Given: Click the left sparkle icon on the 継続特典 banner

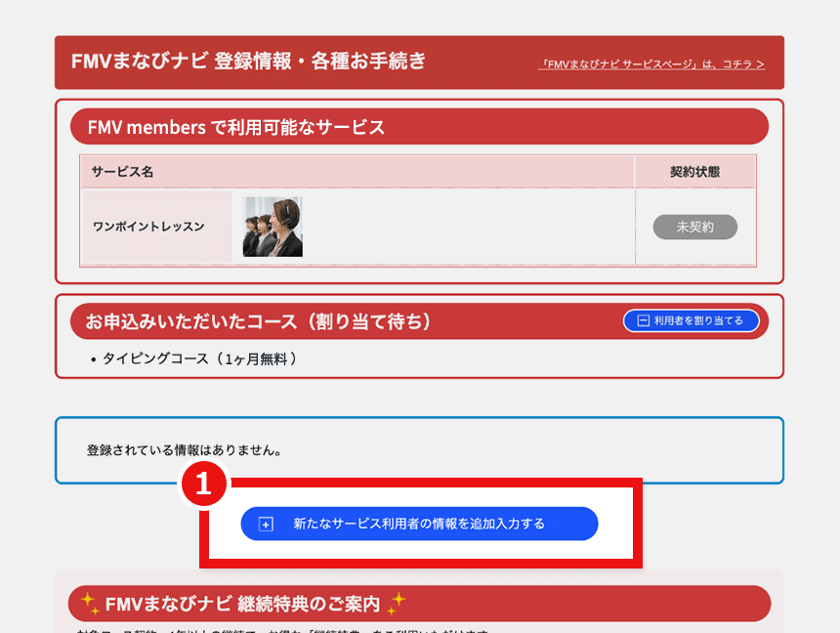Looking at the screenshot, I should [x=90, y=603].
